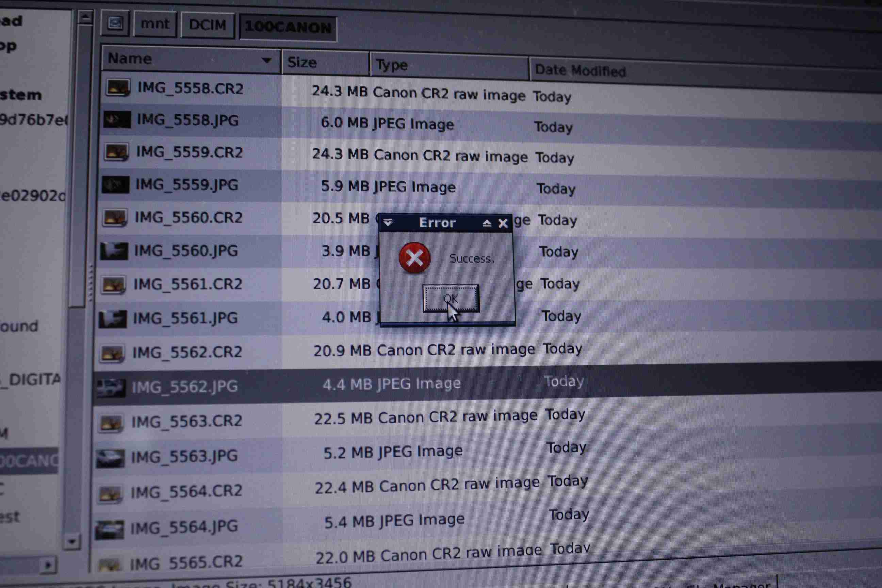This screenshot has width=882, height=588.
Task: Select IMG_5558.CR2 thumbnail icon
Action: pos(118,87)
